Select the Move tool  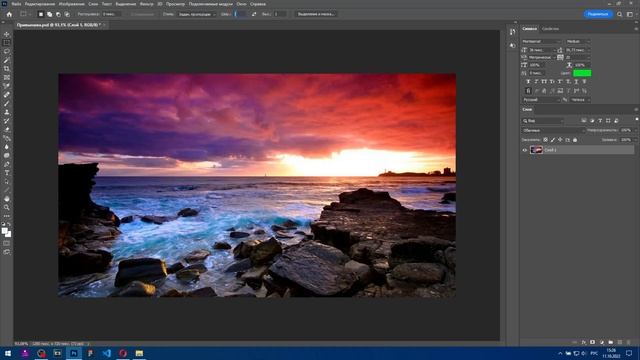click(x=7, y=34)
